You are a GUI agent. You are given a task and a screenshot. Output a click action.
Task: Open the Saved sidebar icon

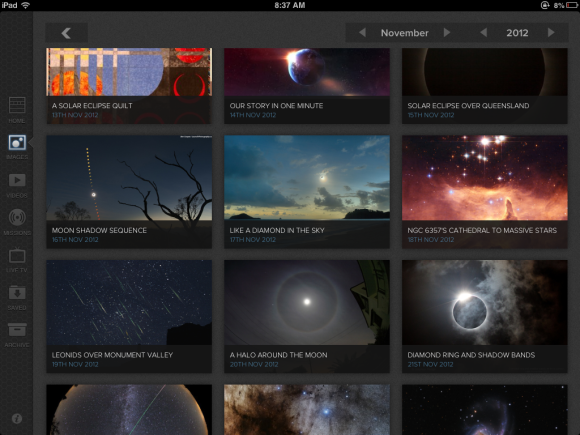(17, 293)
